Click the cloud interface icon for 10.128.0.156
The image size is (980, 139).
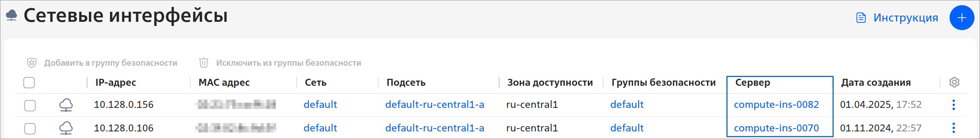(x=66, y=105)
